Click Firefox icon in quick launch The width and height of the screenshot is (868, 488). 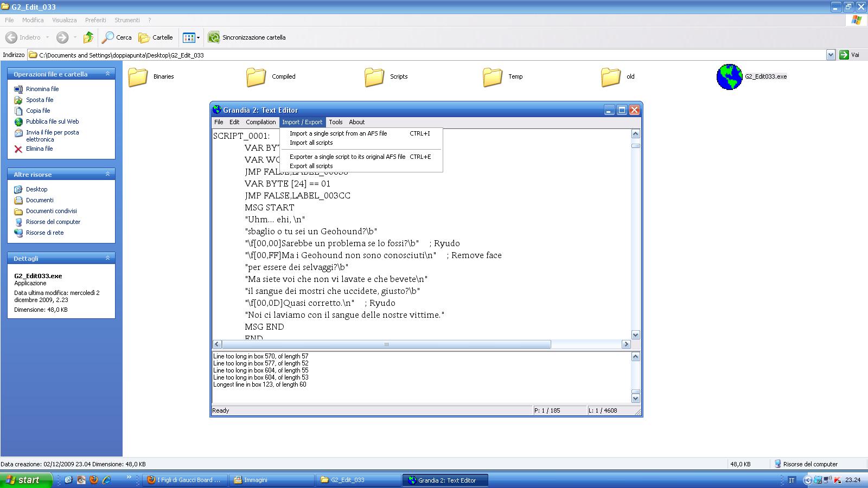coord(94,480)
